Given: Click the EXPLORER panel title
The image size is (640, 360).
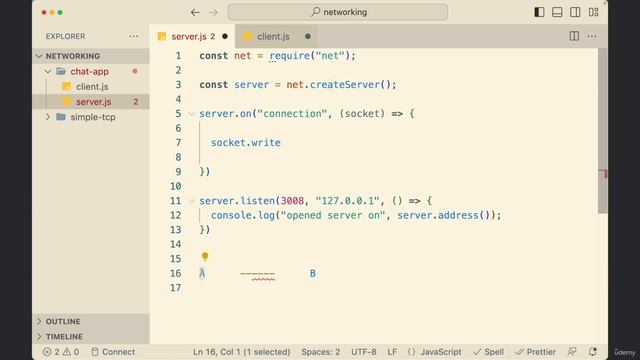Looking at the screenshot, I should pos(65,36).
